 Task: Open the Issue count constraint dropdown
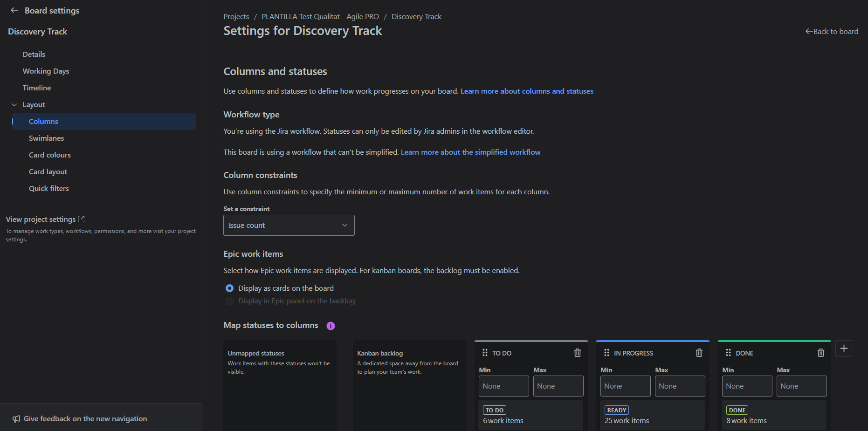point(289,225)
